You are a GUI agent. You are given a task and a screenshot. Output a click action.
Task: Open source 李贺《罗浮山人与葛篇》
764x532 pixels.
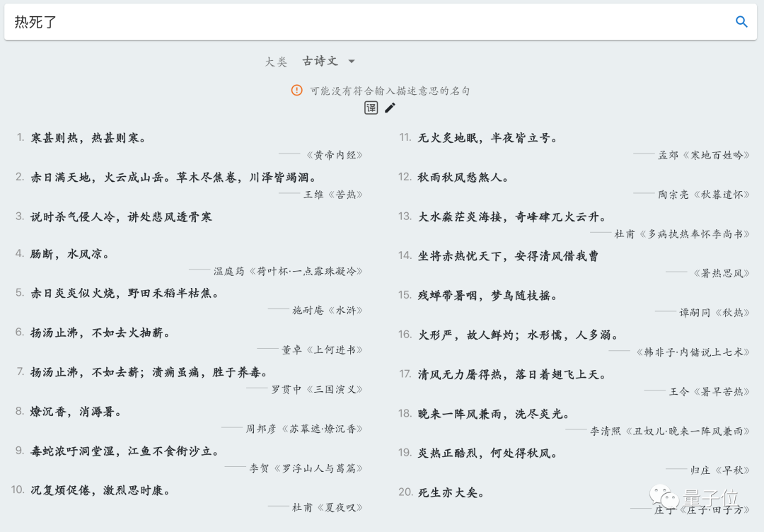click(306, 468)
